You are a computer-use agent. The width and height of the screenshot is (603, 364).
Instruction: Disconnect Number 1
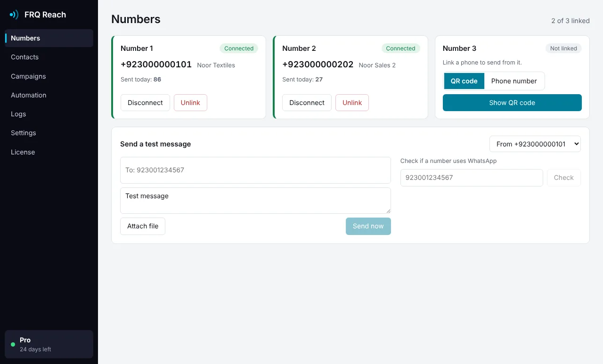[x=145, y=103]
